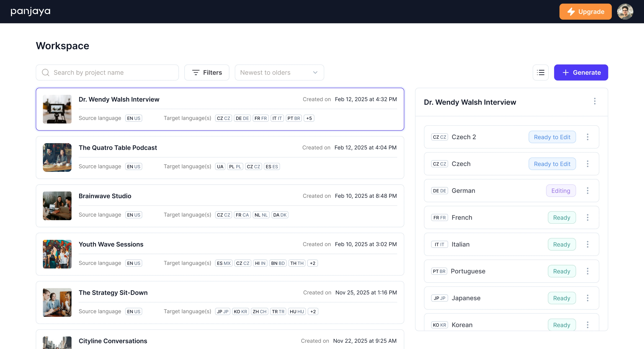644x349 pixels.
Task: Open options menu for the German language row
Action: click(x=588, y=190)
